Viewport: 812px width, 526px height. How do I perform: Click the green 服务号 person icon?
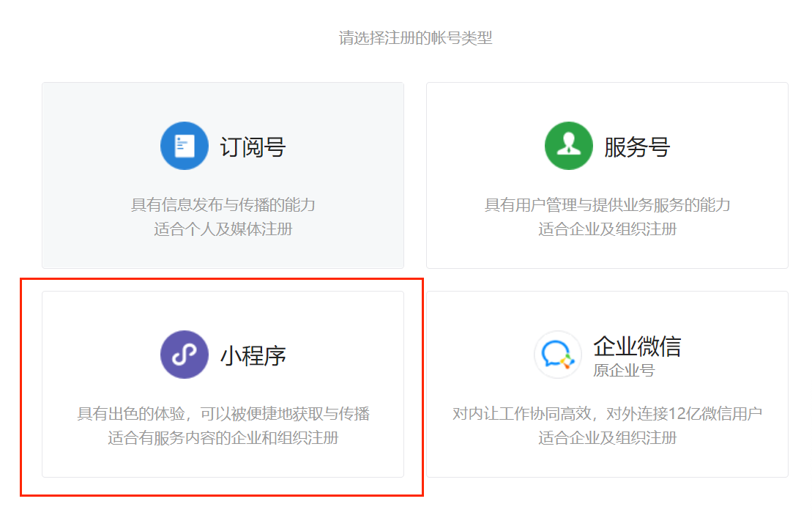pos(569,146)
